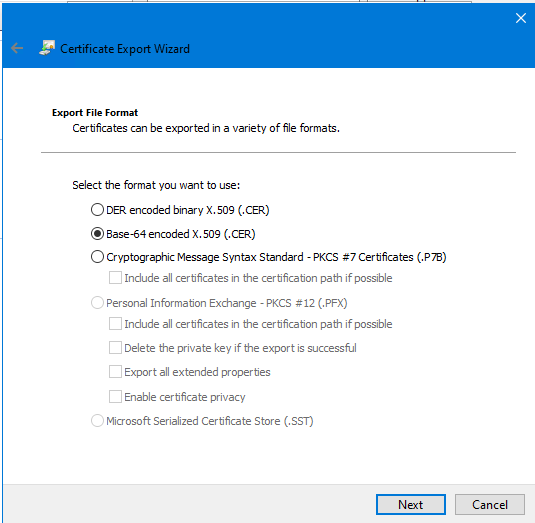Click the Certificate Export Wizard title text

125,49
